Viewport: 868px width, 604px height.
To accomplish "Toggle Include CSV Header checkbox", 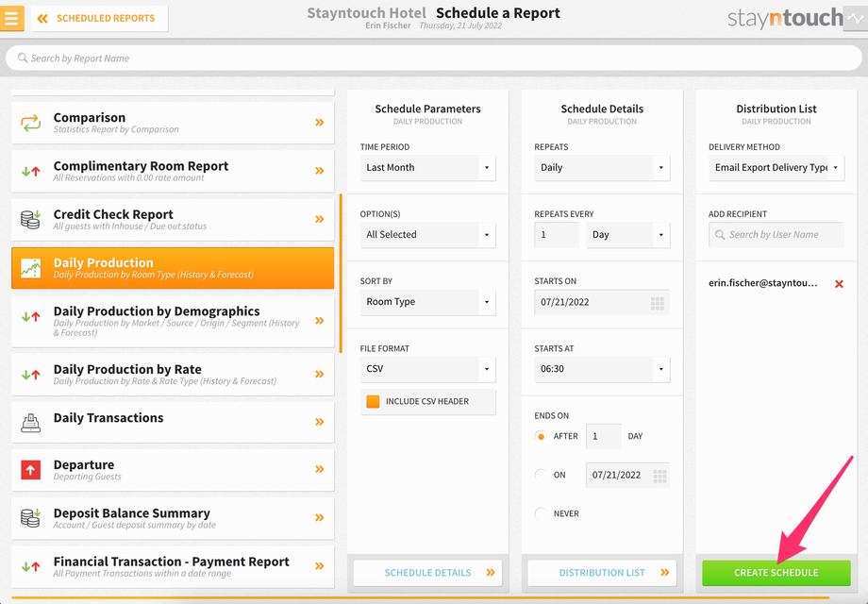I will click(x=373, y=401).
